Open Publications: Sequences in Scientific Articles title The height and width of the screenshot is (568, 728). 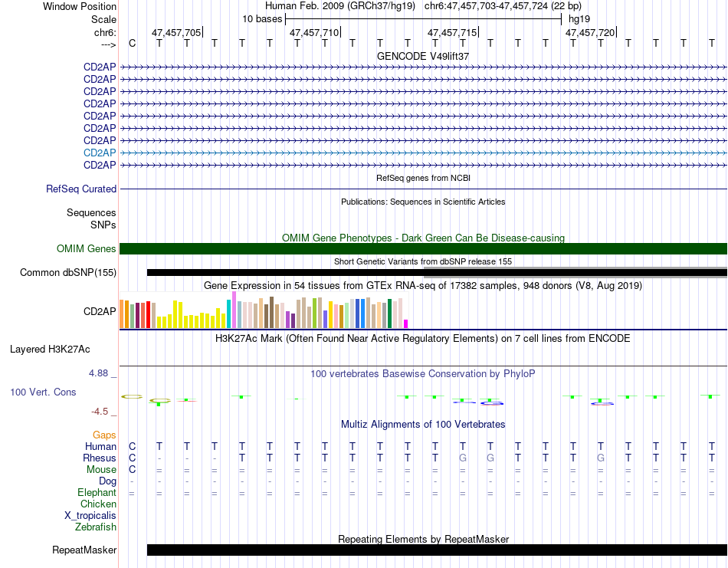423,202
